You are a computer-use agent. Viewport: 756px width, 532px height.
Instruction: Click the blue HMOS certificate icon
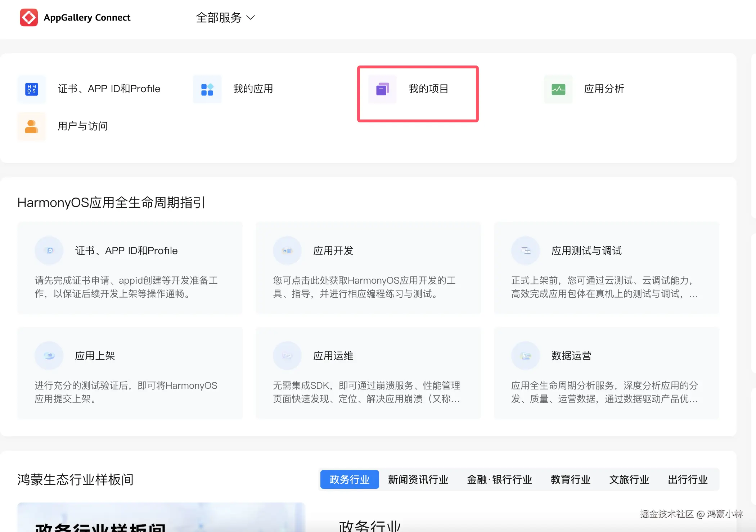point(32,89)
